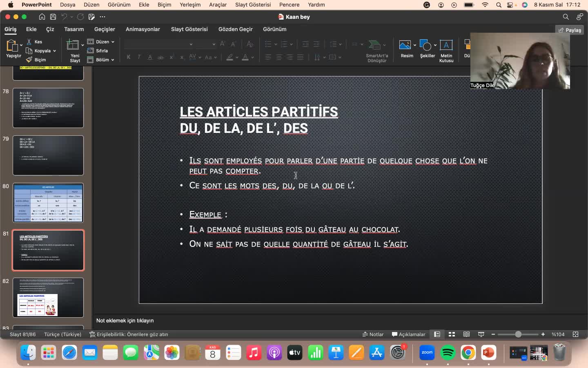Undo the last action
The height and width of the screenshot is (368, 588).
click(64, 17)
